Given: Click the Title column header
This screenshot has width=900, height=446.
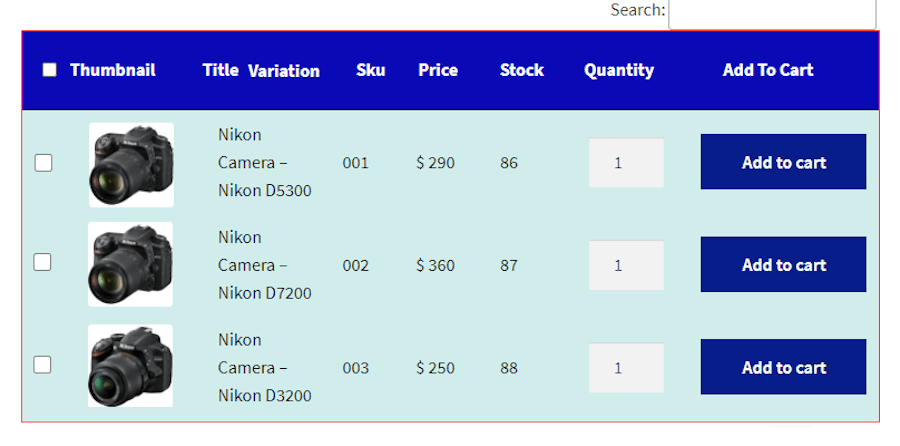Looking at the screenshot, I should (220, 70).
